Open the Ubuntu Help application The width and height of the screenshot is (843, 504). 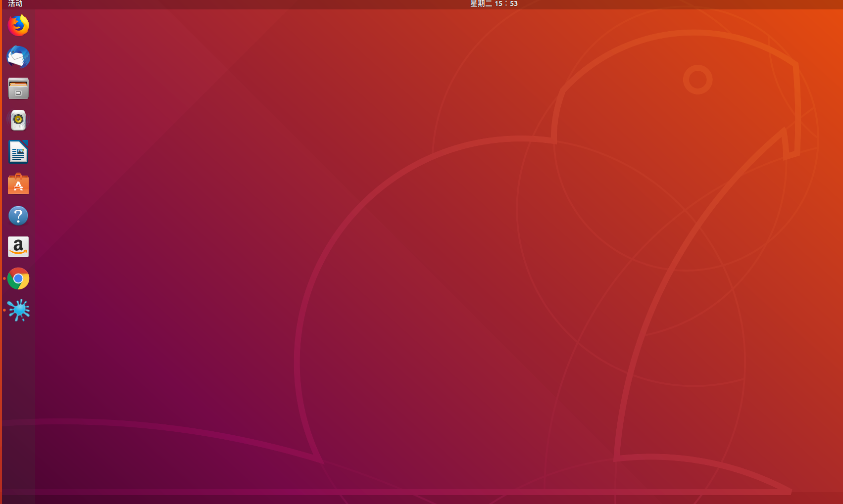point(18,215)
